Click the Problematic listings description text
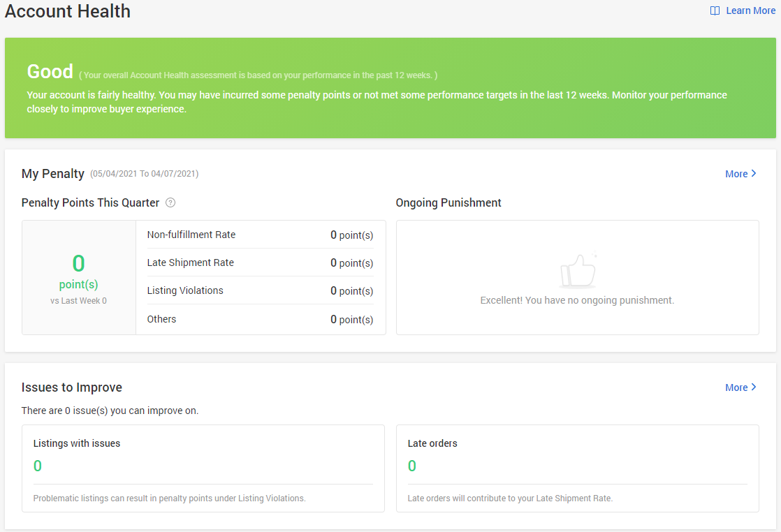This screenshot has height=532, width=781. pos(169,498)
